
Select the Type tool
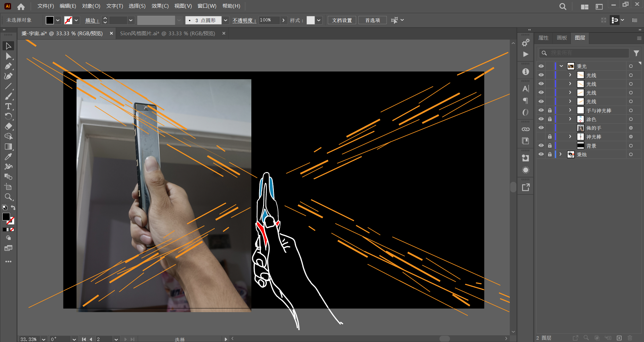pyautogui.click(x=8, y=106)
